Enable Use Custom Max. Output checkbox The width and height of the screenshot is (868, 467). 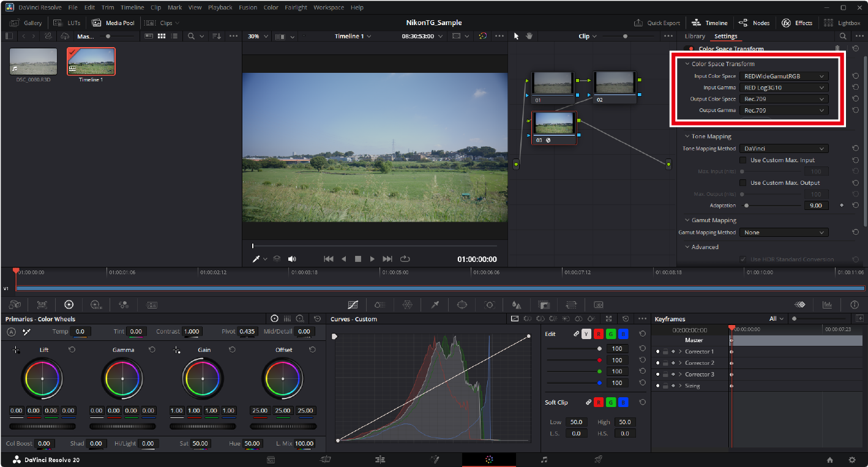(x=743, y=183)
